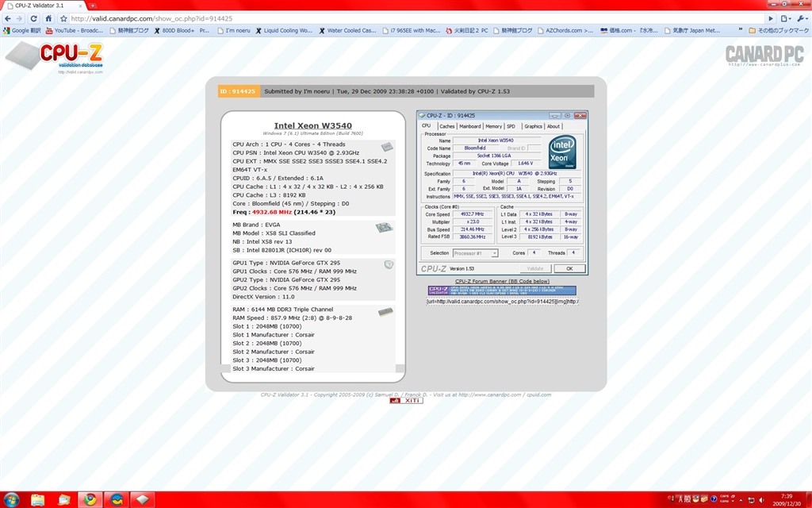This screenshot has height=508, width=812.
Task: Click the CPU-Z window screenshot image
Action: point(502,193)
